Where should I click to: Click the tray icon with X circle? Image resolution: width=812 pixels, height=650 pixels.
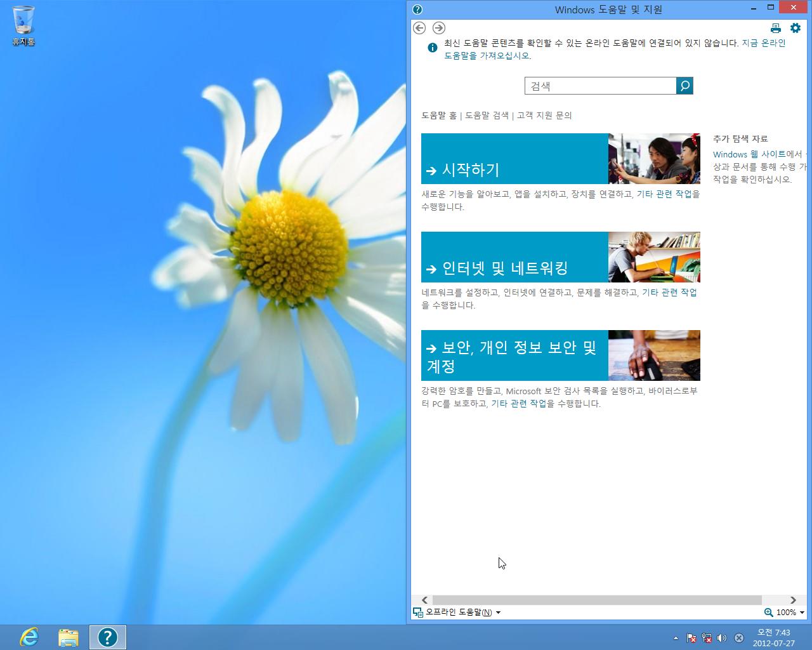tap(739, 638)
